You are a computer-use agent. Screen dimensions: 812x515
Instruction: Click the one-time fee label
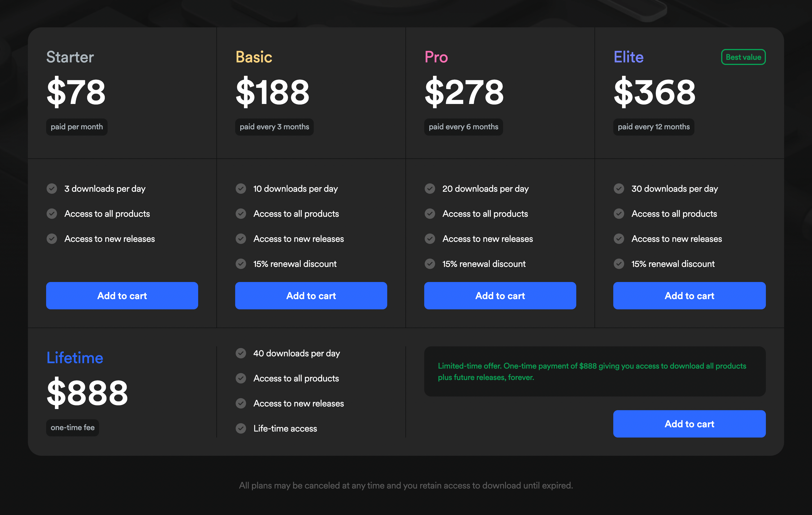(73, 428)
